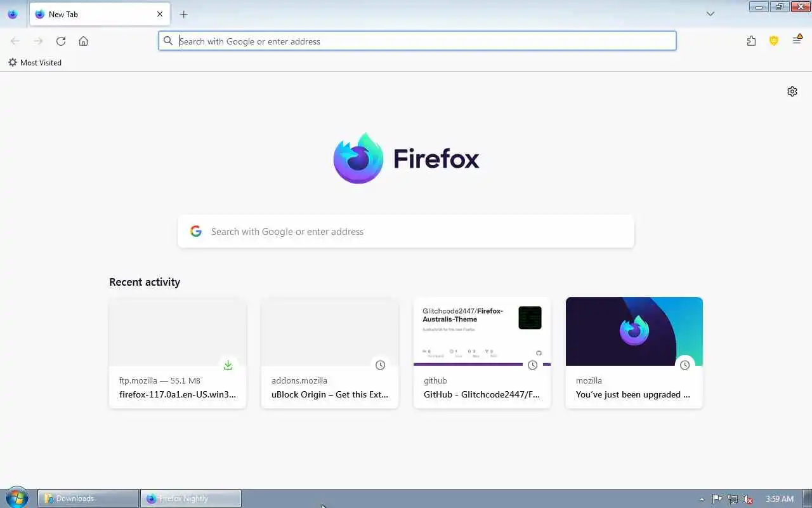
Task: Click Firefox Nightly taskbar button
Action: [191, 498]
